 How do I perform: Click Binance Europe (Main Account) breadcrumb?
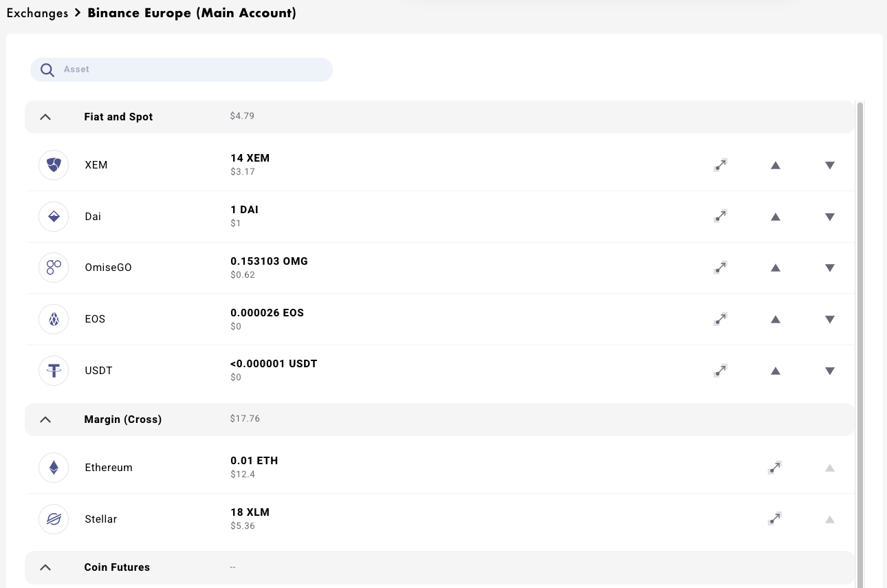point(192,13)
